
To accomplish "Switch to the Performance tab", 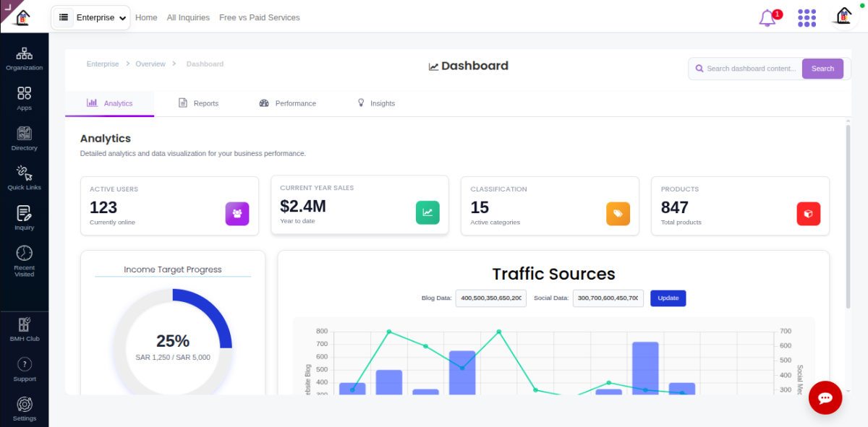I will (x=288, y=103).
